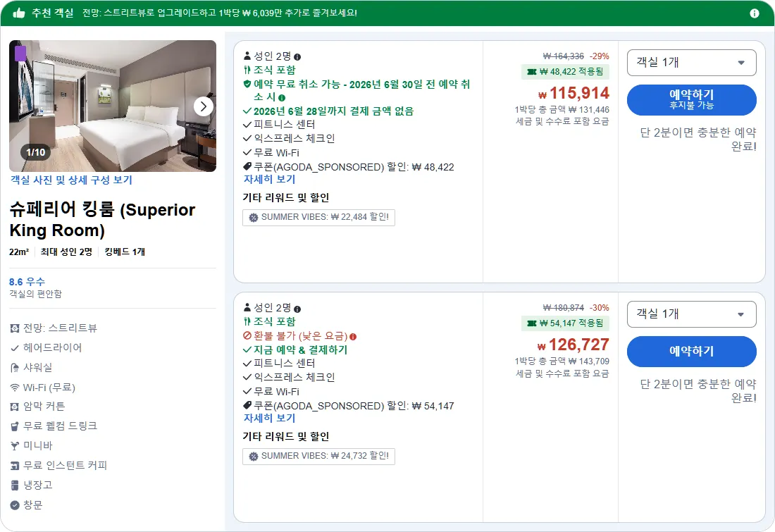Screen dimensions: 775x532
Task: Click the '₩ 48,422 적용됨' coupon badge
Action: 566,72
